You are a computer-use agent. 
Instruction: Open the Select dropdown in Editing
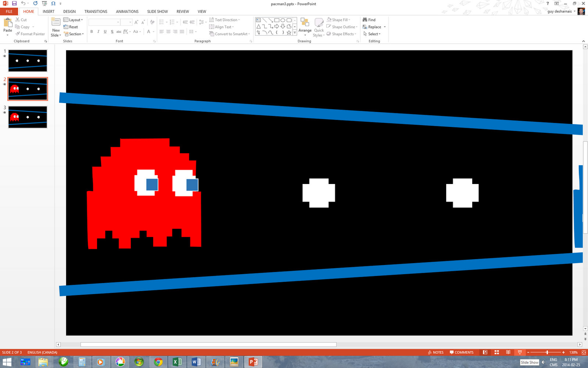pos(372,34)
